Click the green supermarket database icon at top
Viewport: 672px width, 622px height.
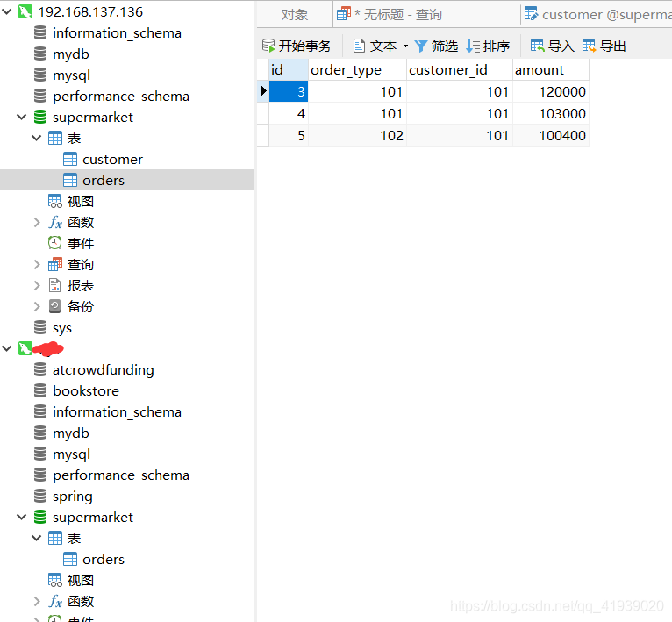(40, 117)
